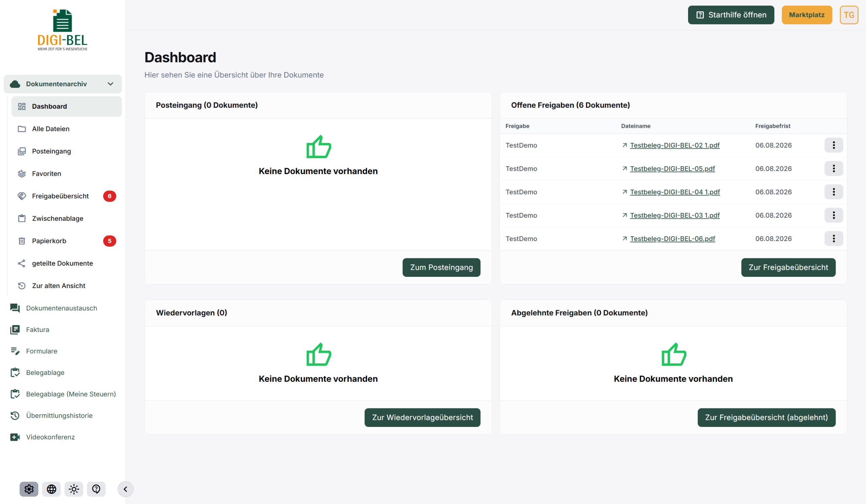Click the Posteingang inbox icon

point(22,151)
